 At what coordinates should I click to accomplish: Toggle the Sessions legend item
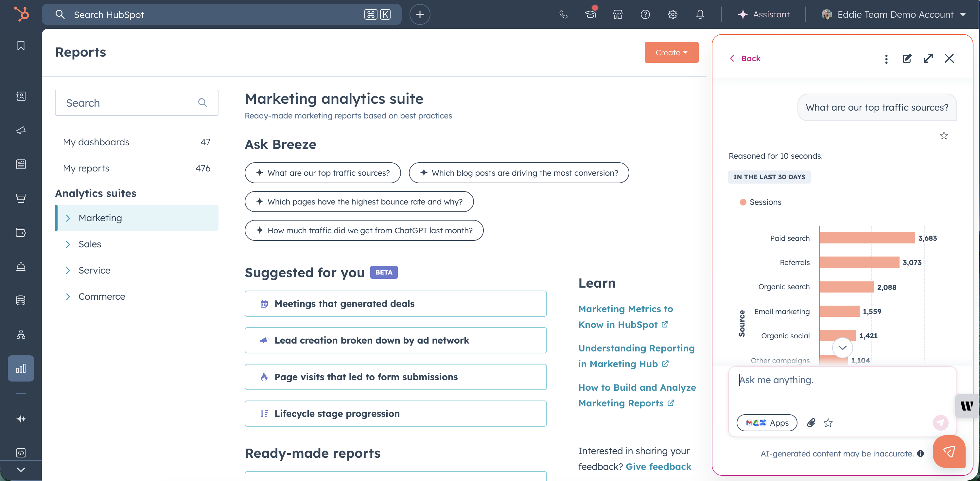(x=761, y=202)
